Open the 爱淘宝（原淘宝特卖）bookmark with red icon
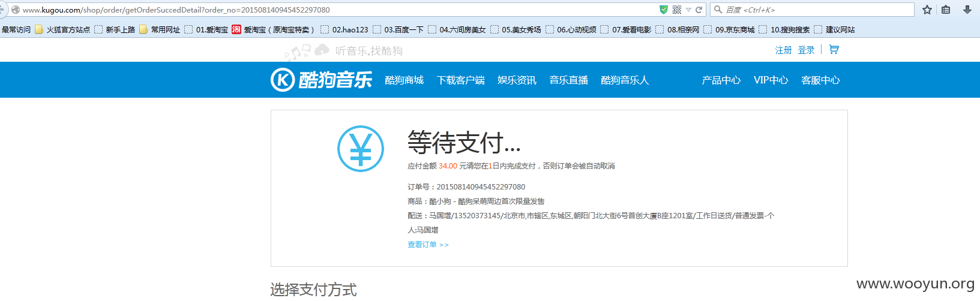Image resolution: width=980 pixels, height=301 pixels. pyautogui.click(x=273, y=29)
